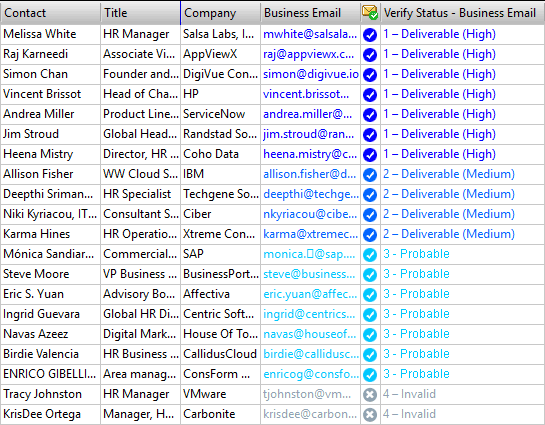Open the simon@digivue.io email link
Viewport: 545px width, 425px height.
311,74
